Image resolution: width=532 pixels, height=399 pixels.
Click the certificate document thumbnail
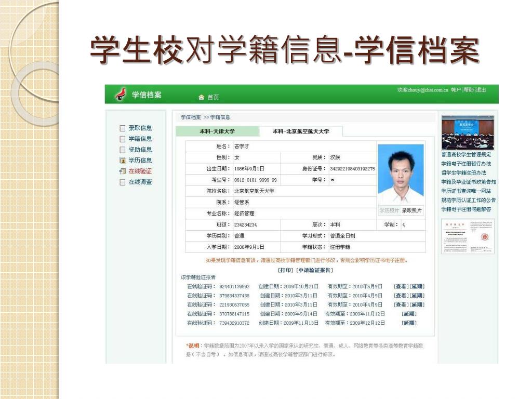tap(468, 236)
